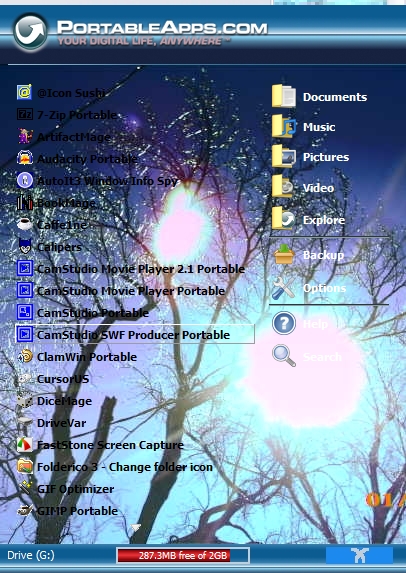Screen dimensions: 406x573
Task: Open FastStone Screen Capture icon
Action: tap(24, 445)
